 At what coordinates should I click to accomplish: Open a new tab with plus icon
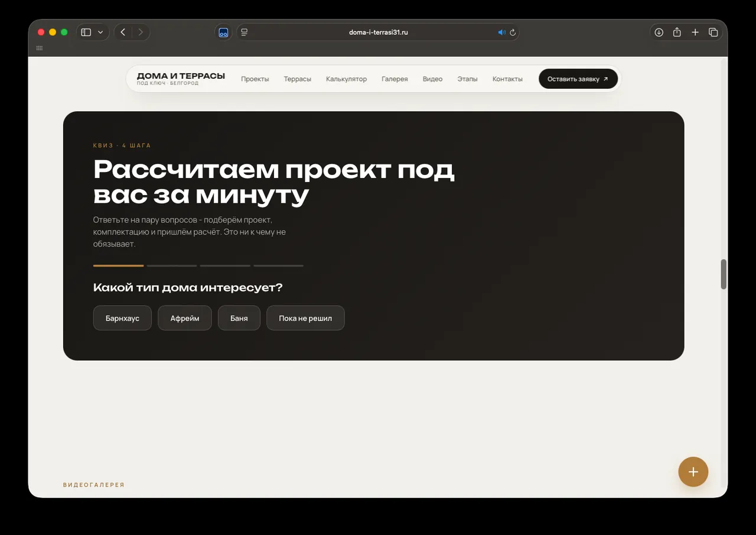[695, 33]
